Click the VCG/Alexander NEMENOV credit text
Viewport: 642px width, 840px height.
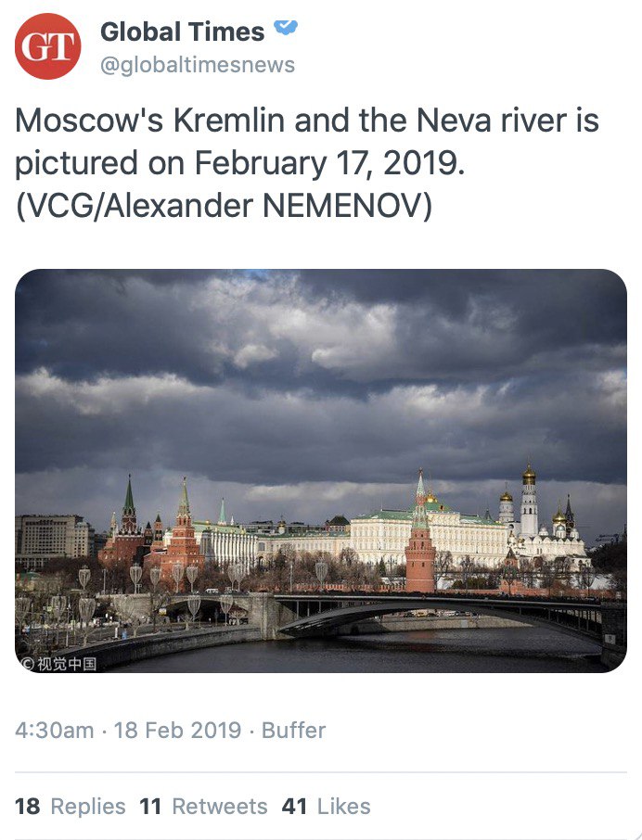point(224,206)
